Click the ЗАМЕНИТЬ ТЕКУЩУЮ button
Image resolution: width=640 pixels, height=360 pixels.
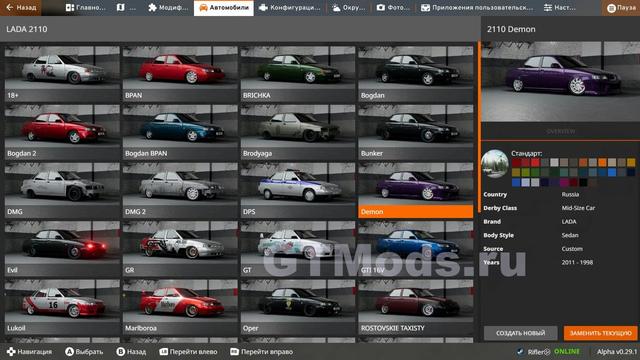600,333
